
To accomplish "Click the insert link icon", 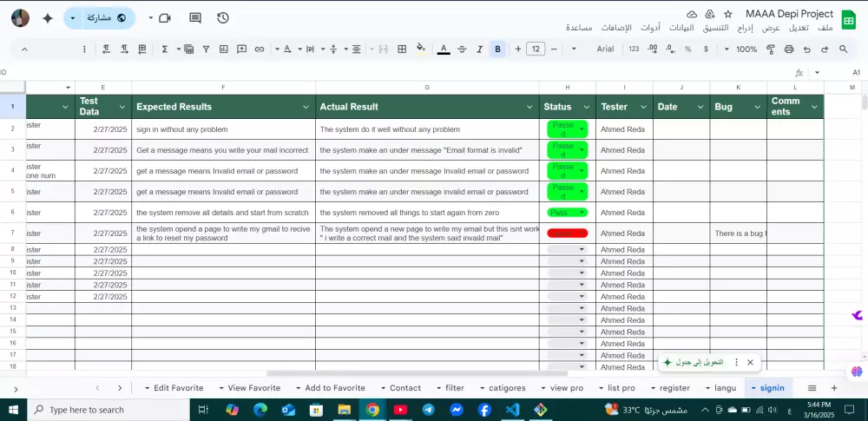I will tap(260, 49).
